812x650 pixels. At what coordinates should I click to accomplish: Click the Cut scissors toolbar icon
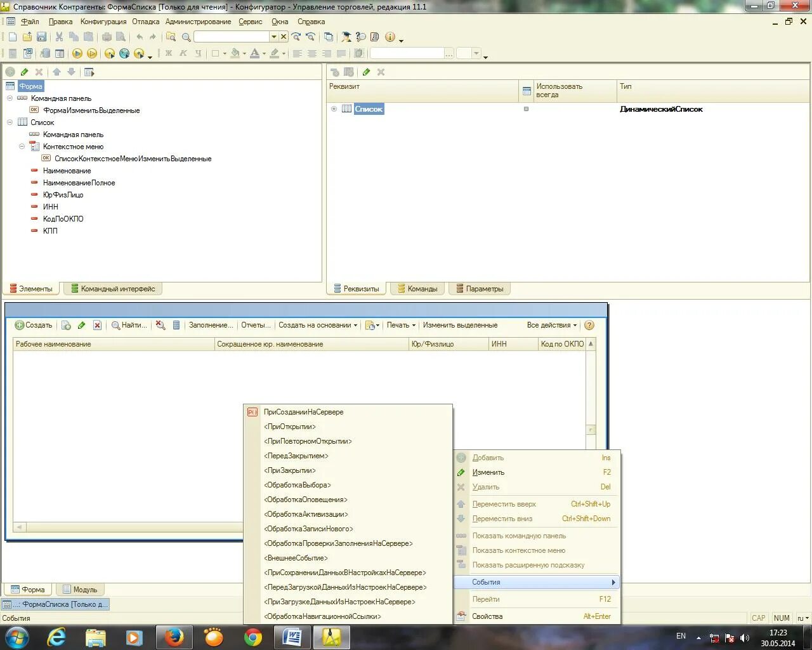59,37
